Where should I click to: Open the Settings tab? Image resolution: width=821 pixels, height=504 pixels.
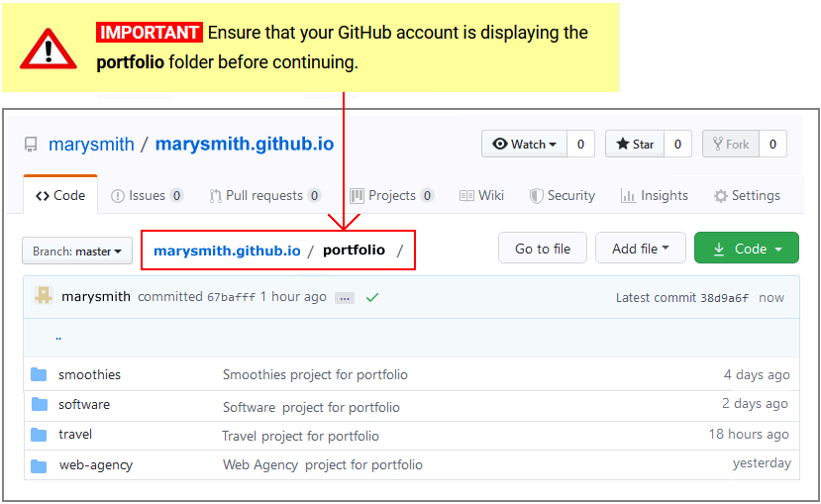click(x=747, y=196)
